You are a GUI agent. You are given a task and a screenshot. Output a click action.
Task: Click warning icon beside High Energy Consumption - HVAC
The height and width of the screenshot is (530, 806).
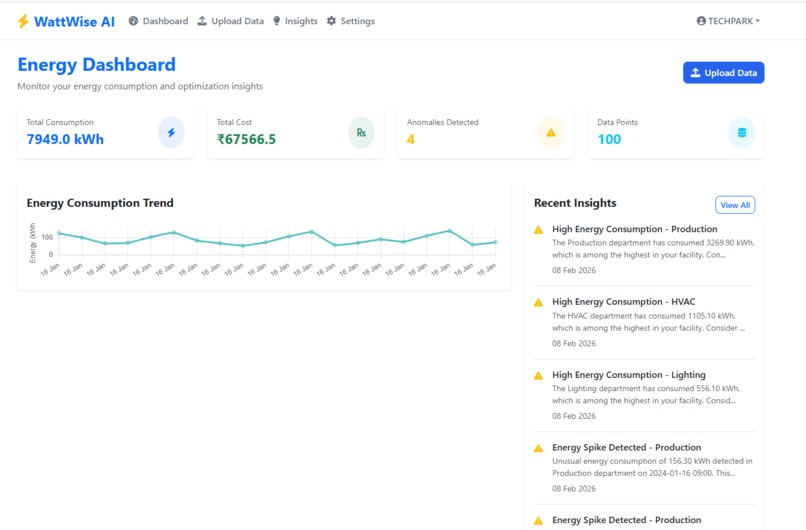tap(538, 302)
